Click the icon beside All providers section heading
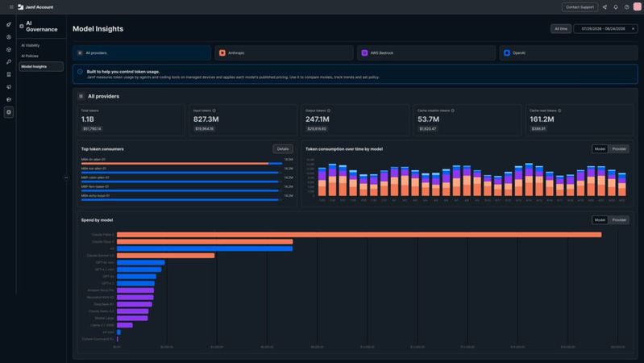The height and width of the screenshot is (363, 644). pyautogui.click(x=81, y=96)
